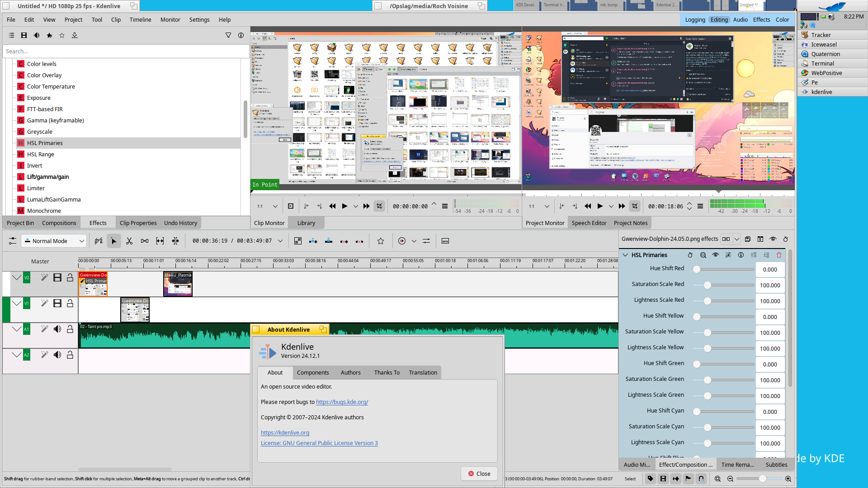The width and height of the screenshot is (868, 488).
Task: Click the Lightness Scale Cyan value field
Action: 769,443
